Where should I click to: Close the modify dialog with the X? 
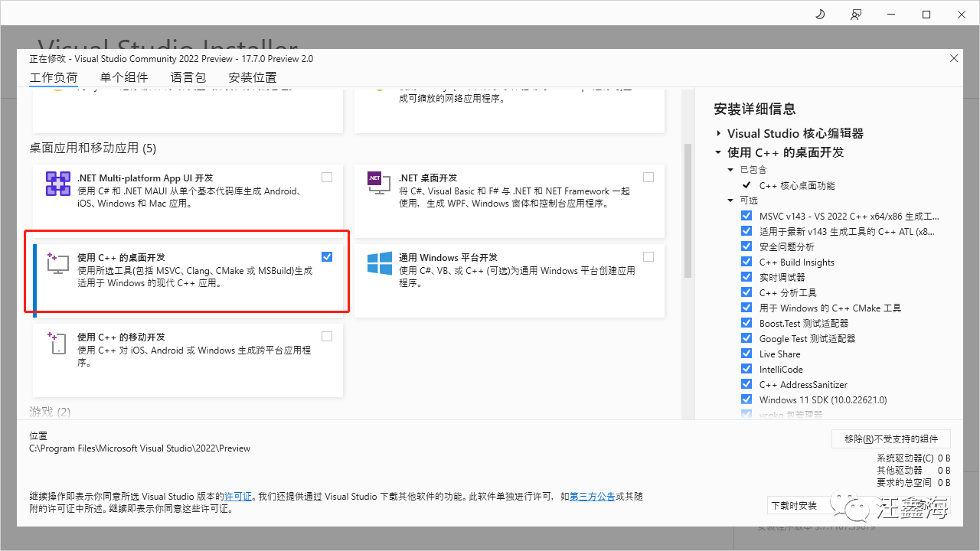(954, 58)
